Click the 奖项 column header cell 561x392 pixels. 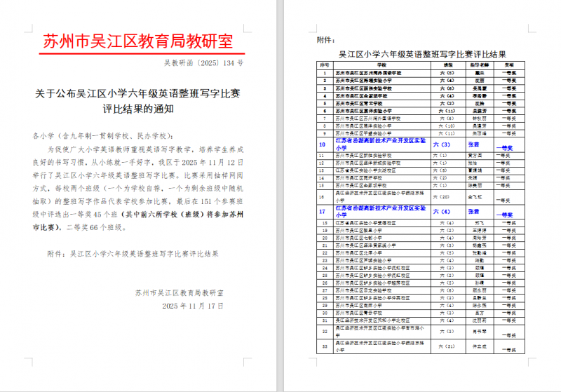[510, 65]
